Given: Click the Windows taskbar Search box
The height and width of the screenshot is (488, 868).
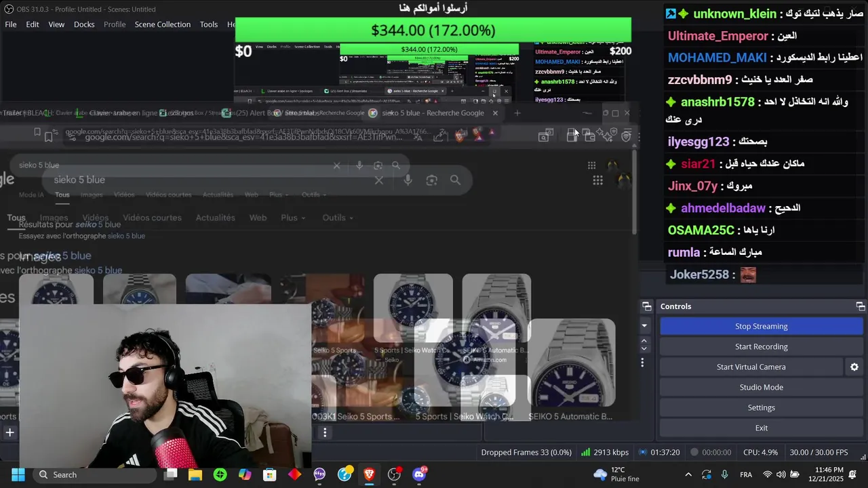Looking at the screenshot, I should pos(94,474).
